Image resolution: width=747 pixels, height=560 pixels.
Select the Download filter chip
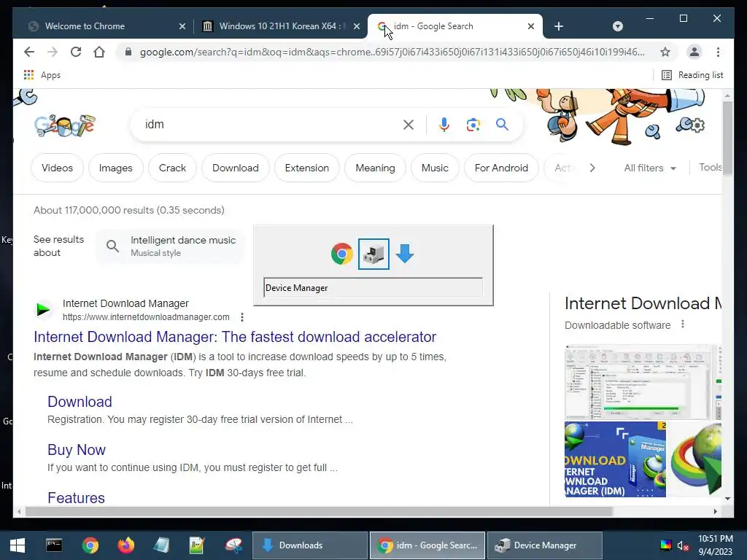click(236, 168)
